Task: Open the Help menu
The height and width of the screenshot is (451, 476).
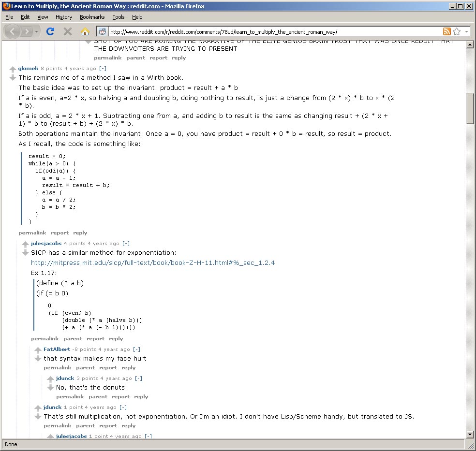Action: [137, 17]
